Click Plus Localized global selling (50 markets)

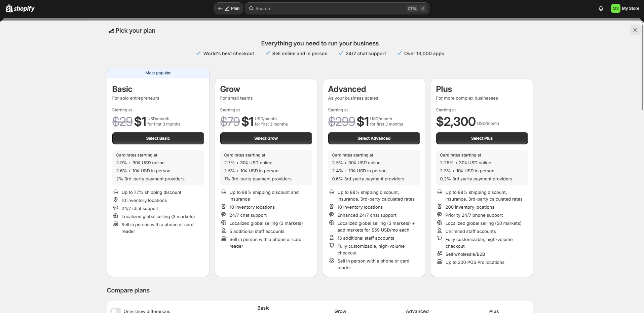(x=484, y=223)
